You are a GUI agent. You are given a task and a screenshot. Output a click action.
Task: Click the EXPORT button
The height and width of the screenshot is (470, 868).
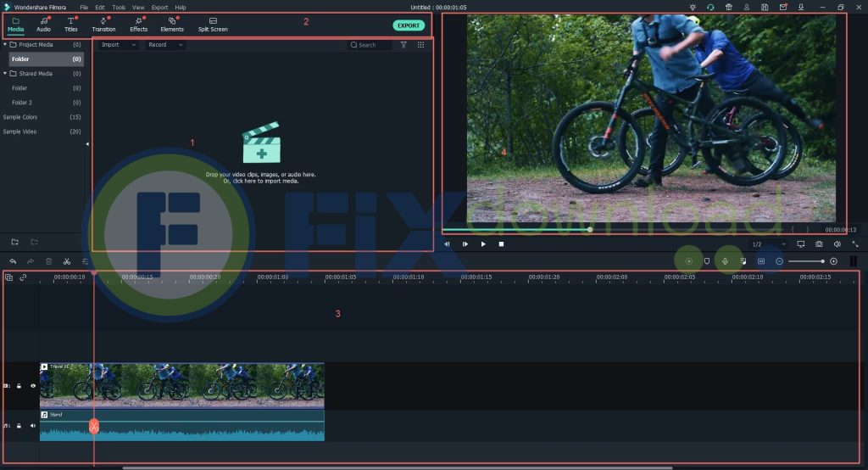click(409, 25)
